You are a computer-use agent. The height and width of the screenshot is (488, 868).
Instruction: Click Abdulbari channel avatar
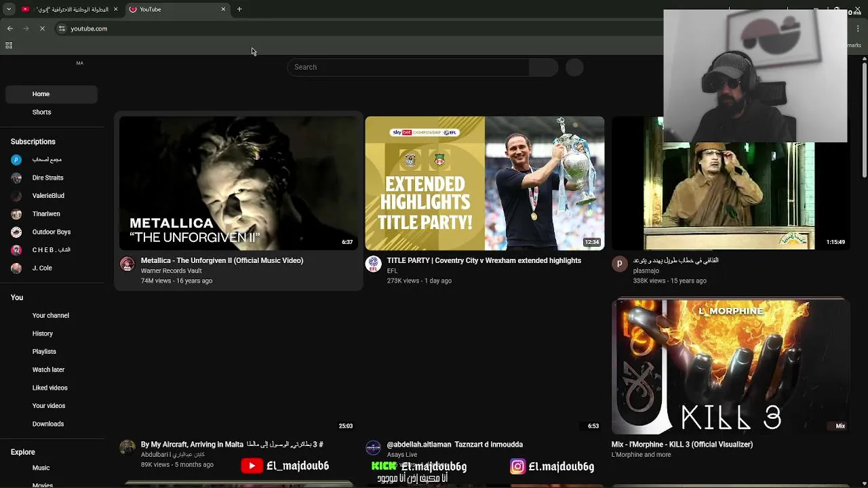[127, 447]
